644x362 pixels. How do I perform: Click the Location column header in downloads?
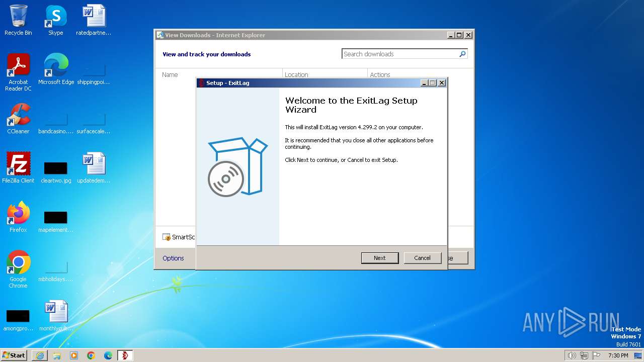coord(296,74)
